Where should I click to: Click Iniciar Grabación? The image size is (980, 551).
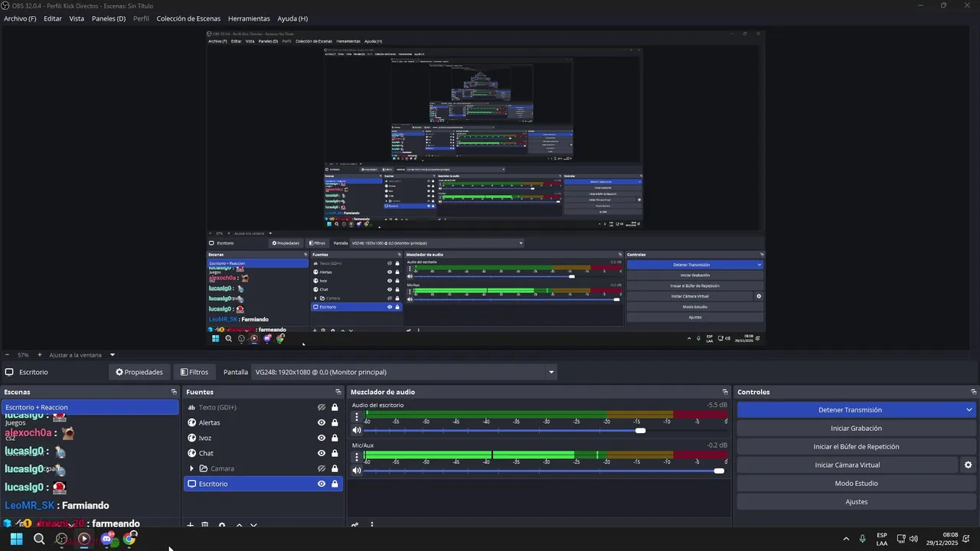click(856, 429)
